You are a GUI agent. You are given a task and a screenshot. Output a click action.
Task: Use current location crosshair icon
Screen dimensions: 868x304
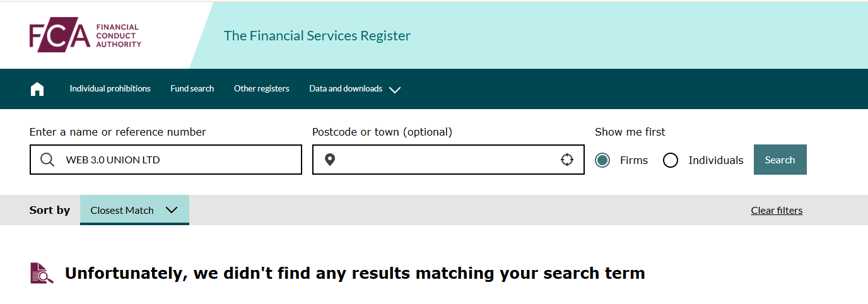click(x=567, y=160)
